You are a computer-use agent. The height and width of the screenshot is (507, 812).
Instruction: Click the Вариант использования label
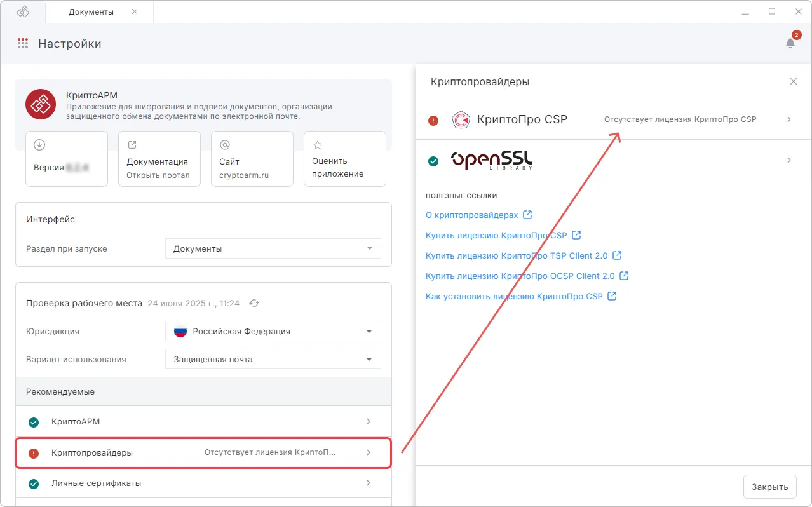point(76,359)
